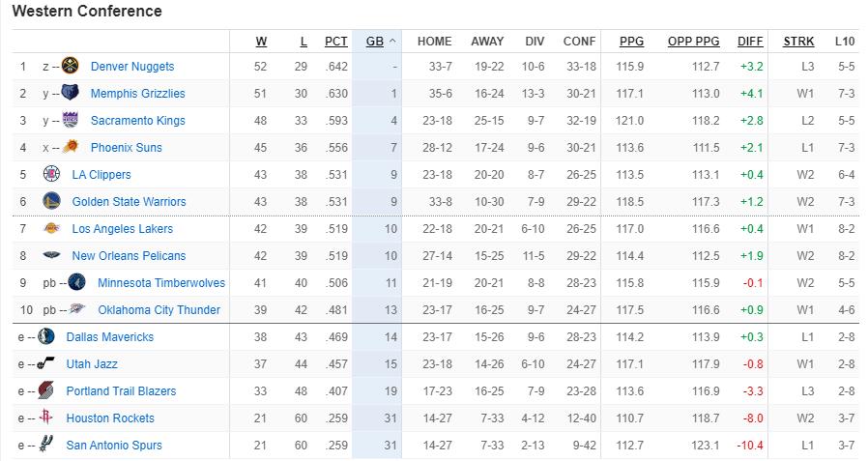This screenshot has width=868, height=461.
Task: Sort by the DIFF column header
Action: click(x=750, y=42)
